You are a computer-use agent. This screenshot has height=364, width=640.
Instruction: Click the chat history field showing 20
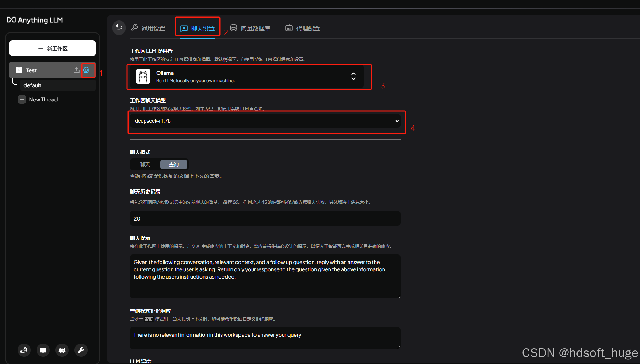[265, 218]
